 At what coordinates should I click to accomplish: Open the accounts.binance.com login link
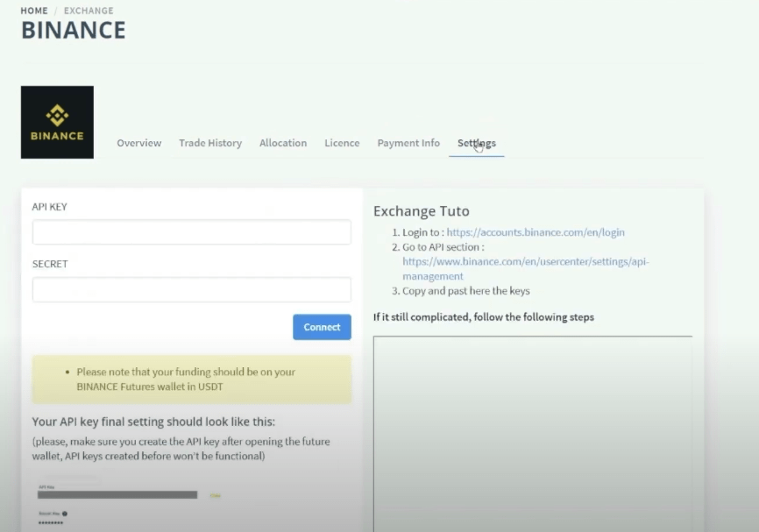[x=536, y=232]
